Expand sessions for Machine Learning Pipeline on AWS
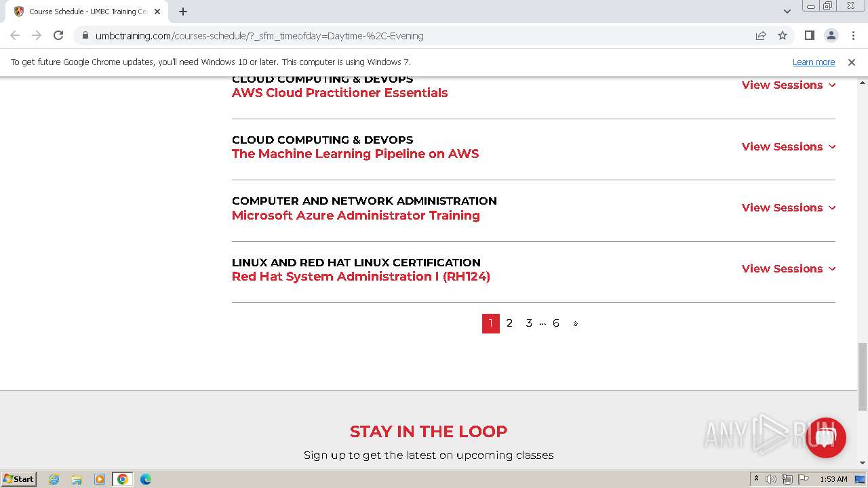This screenshot has width=868, height=488. tap(789, 146)
